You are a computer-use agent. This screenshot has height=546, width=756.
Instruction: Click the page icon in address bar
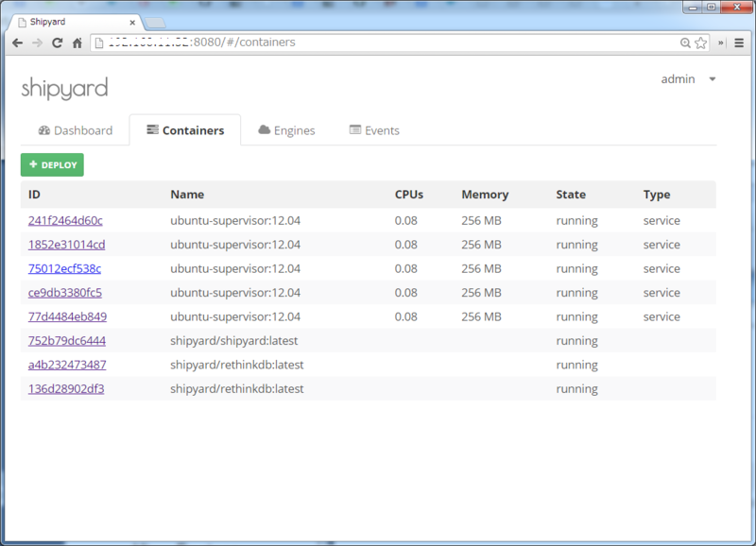[99, 43]
